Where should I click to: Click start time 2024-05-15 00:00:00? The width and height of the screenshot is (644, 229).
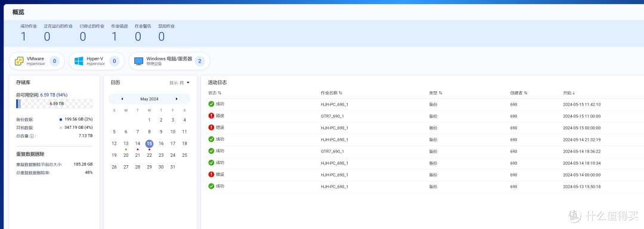581,128
